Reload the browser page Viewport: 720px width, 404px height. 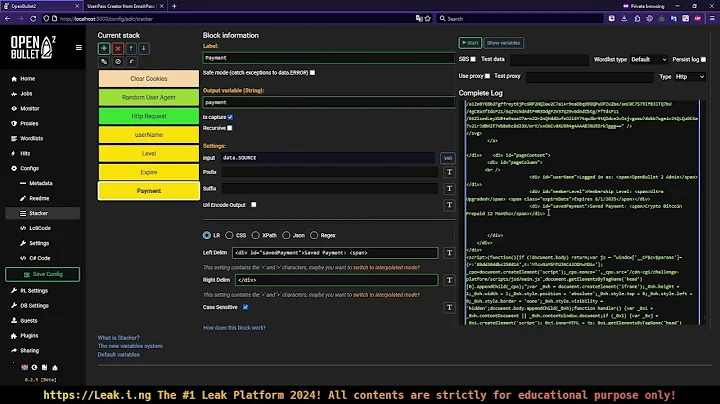point(33,19)
